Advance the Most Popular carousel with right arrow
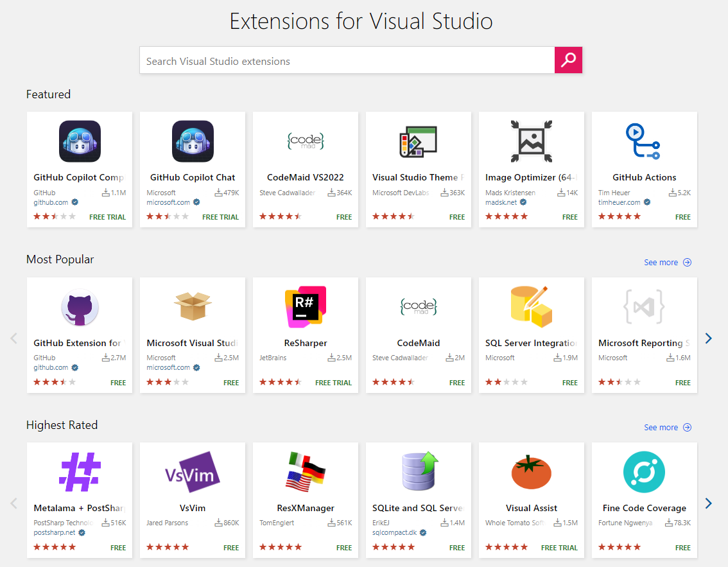728x567 pixels. (x=708, y=338)
